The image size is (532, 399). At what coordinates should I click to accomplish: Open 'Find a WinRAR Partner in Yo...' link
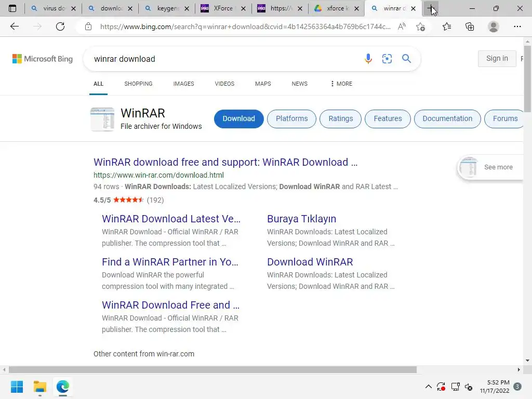click(170, 262)
